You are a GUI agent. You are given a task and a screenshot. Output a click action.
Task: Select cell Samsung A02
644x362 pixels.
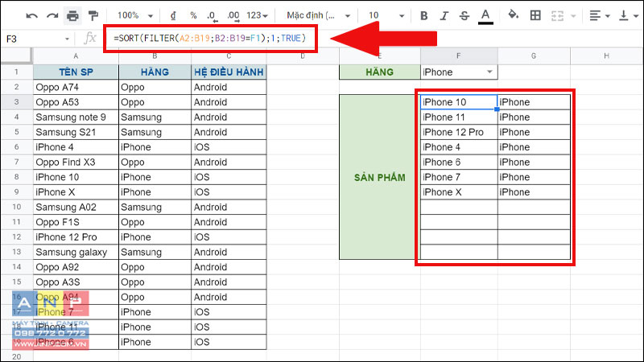click(x=76, y=207)
